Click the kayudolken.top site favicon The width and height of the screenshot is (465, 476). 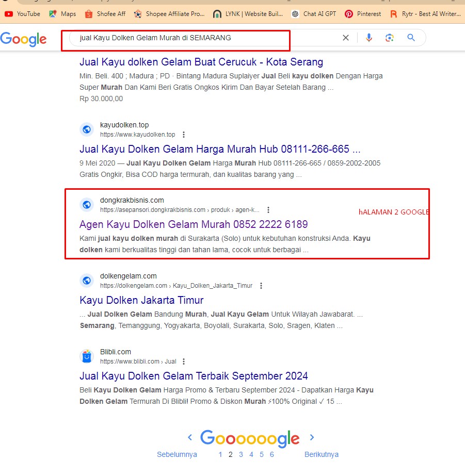click(x=87, y=129)
